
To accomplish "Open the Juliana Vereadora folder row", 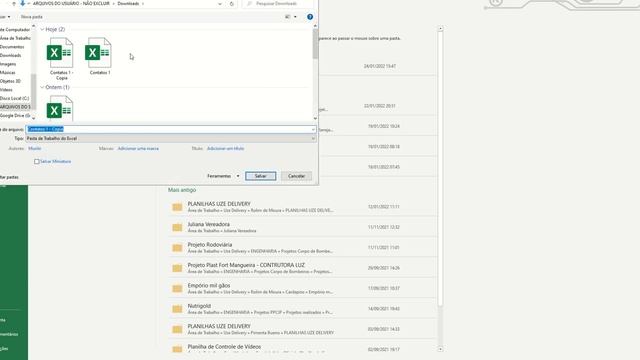I will tap(302, 227).
